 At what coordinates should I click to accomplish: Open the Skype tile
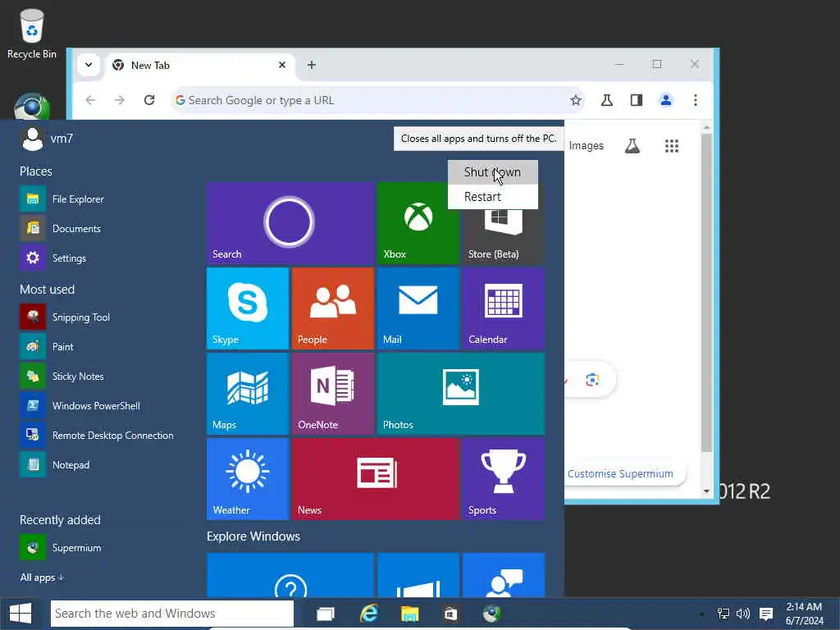pos(248,308)
